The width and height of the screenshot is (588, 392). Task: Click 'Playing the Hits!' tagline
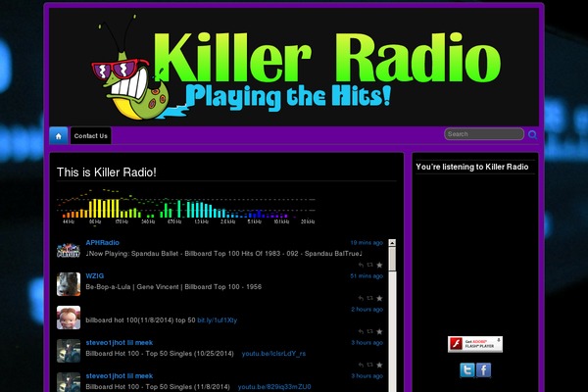tap(288, 97)
